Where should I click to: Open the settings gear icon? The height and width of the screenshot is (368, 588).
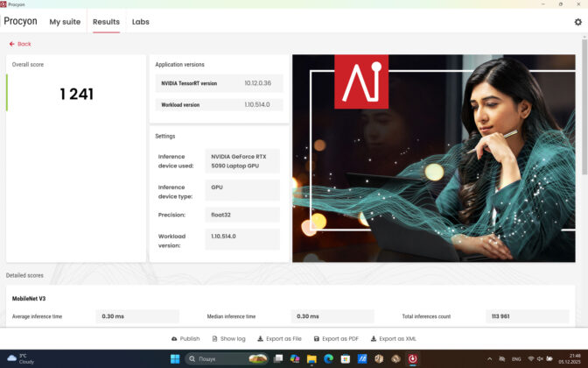click(x=577, y=22)
